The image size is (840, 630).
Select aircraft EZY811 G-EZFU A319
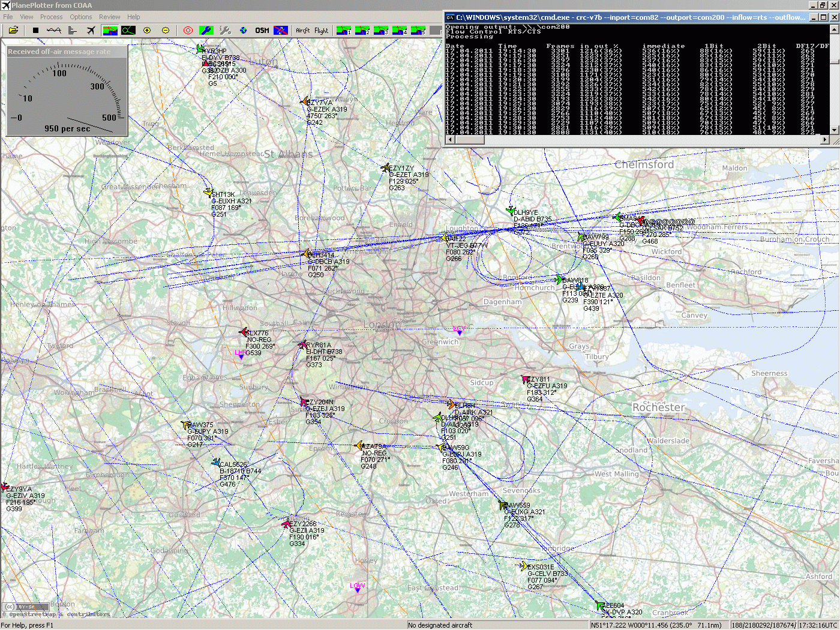click(526, 379)
